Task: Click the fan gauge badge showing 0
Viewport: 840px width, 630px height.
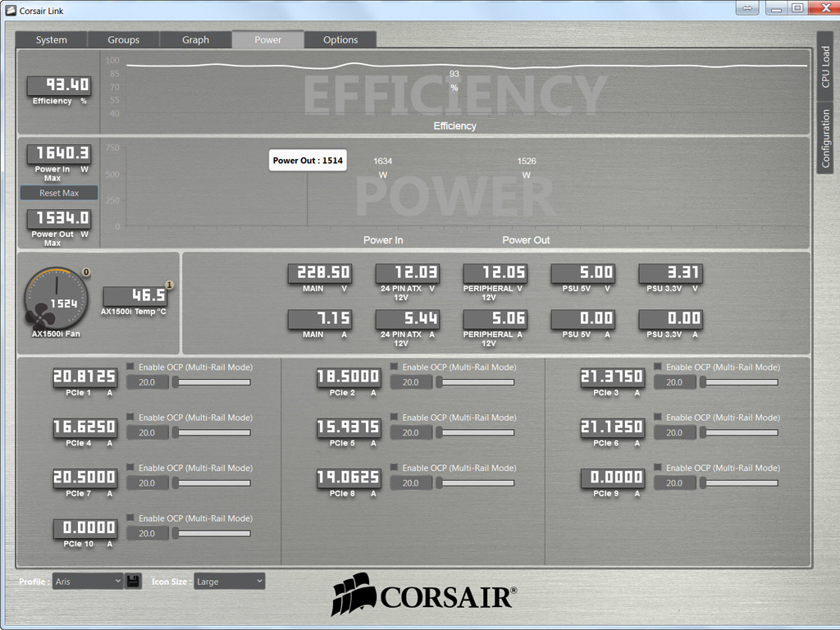Action: point(86,272)
